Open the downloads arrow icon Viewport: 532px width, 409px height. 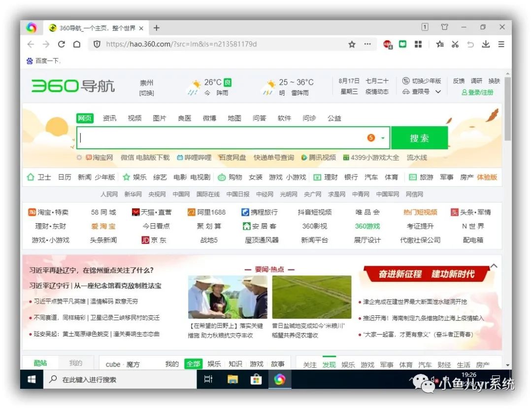tap(486, 44)
